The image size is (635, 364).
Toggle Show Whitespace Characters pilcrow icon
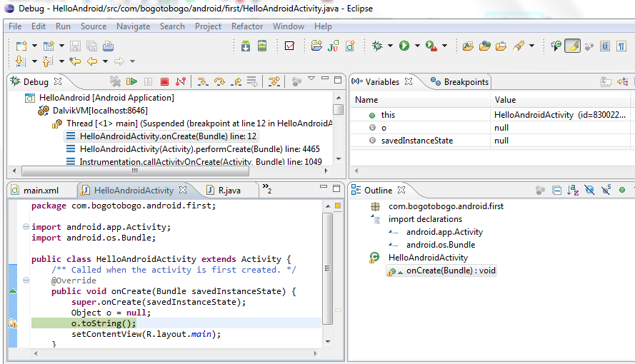(621, 46)
